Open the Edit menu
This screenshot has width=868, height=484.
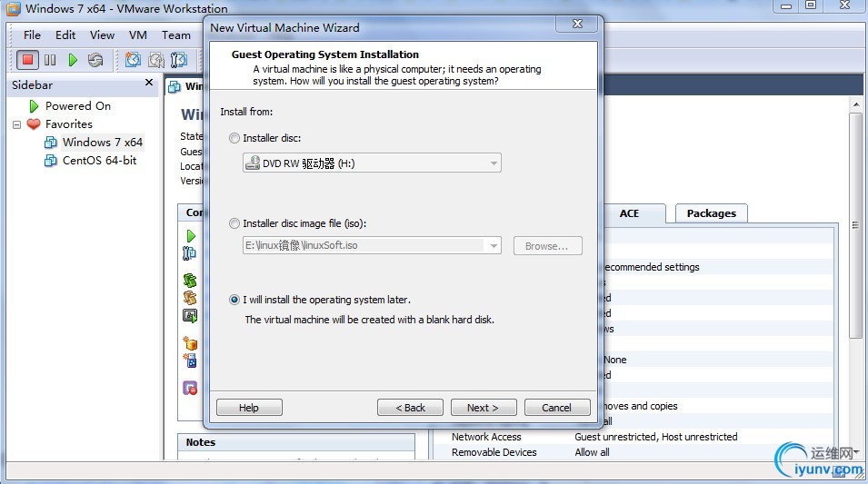(x=65, y=35)
